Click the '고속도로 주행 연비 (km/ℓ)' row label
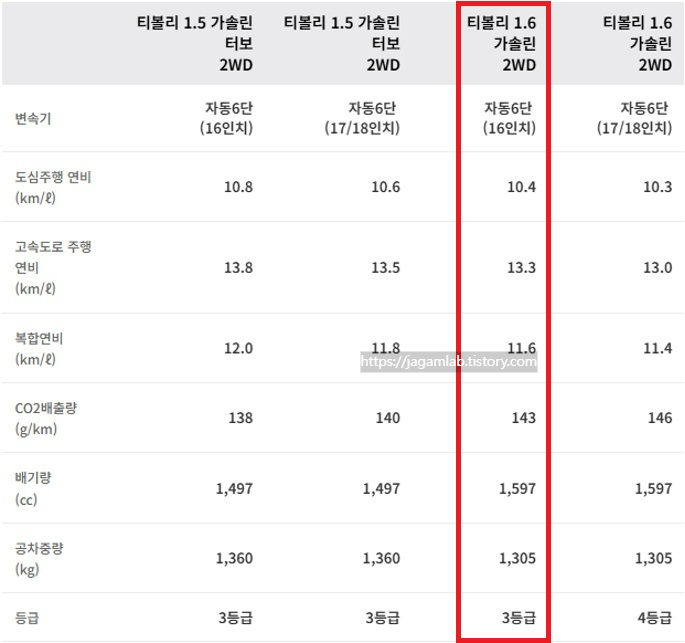This screenshot has width=685, height=643. click(53, 267)
